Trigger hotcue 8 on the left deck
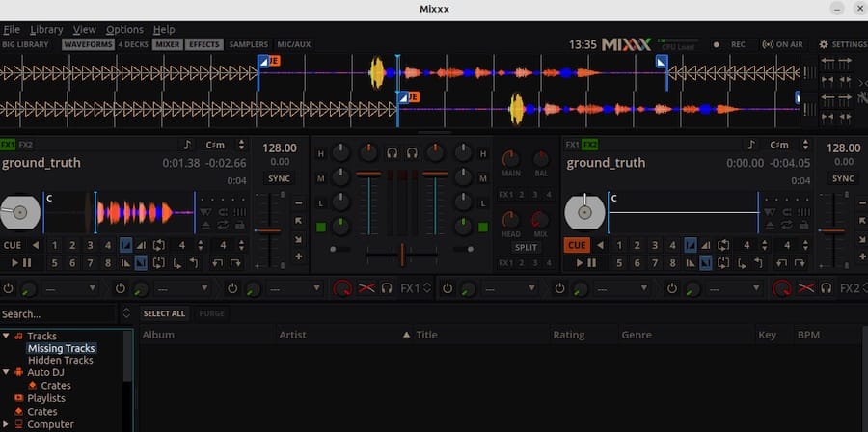Image resolution: width=868 pixels, height=432 pixels. point(107,262)
